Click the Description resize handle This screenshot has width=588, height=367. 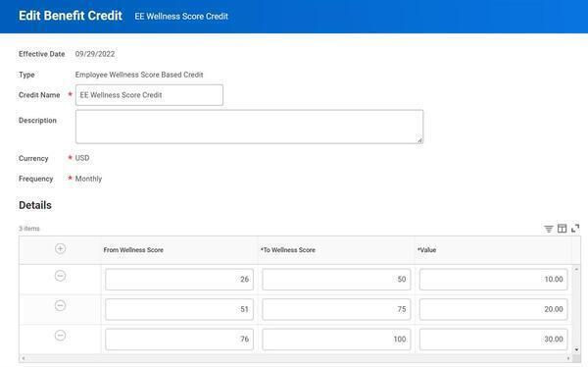click(419, 140)
